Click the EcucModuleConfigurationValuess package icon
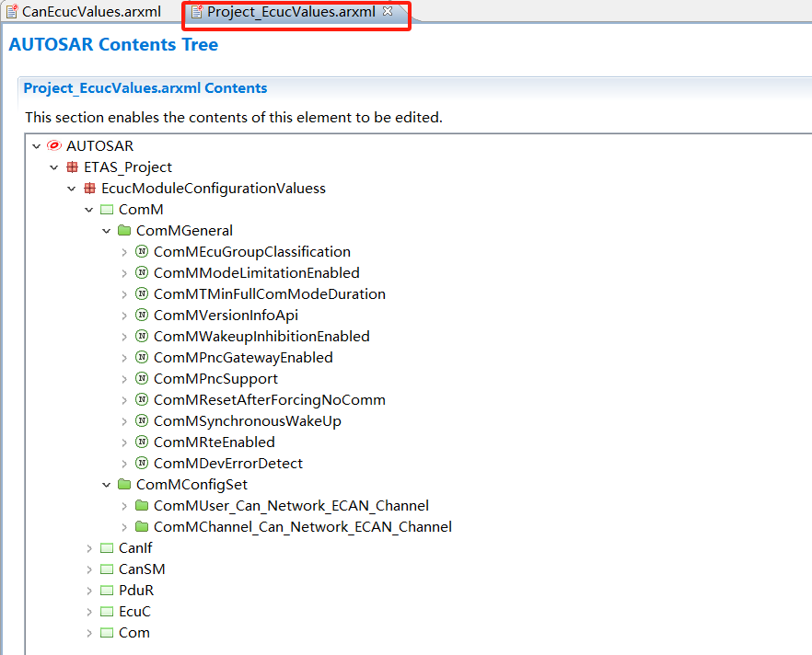This screenshot has height=655, width=812. pos(89,189)
